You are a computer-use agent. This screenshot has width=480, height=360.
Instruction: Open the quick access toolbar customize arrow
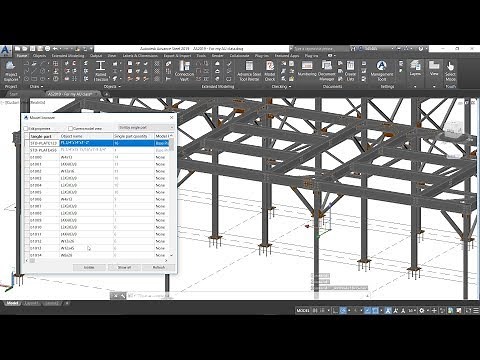(x=91, y=49)
